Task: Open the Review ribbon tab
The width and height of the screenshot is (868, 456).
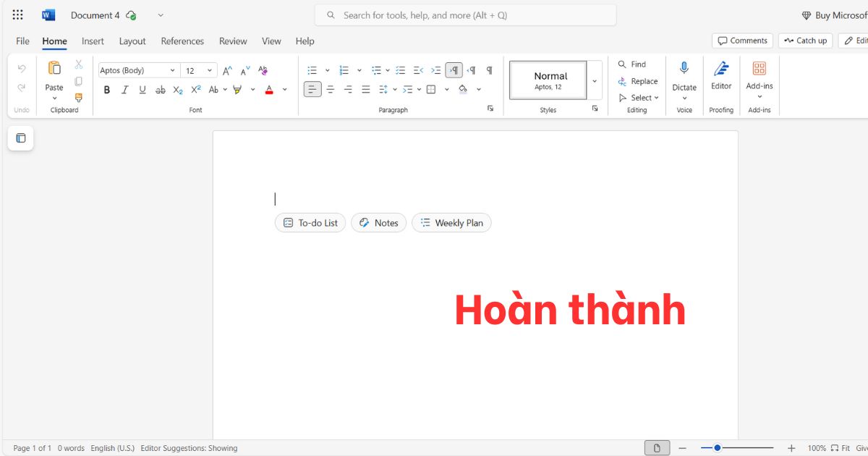Action: pos(233,41)
